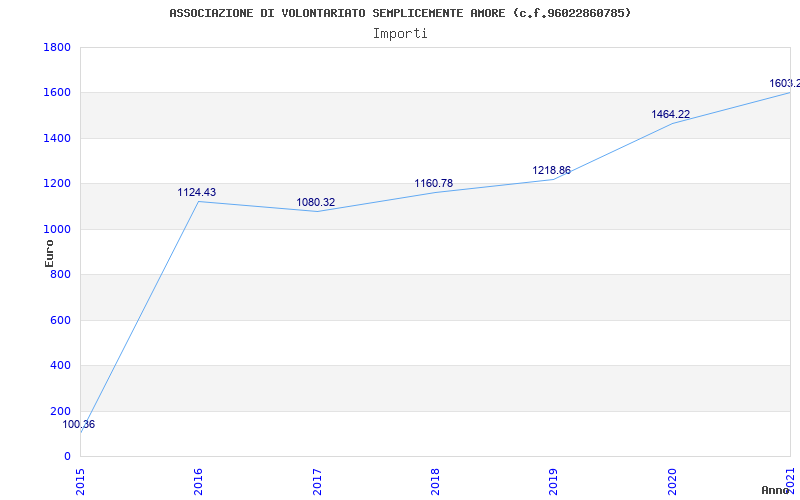
Task: Click the data label 1464.22
Action: point(670,114)
